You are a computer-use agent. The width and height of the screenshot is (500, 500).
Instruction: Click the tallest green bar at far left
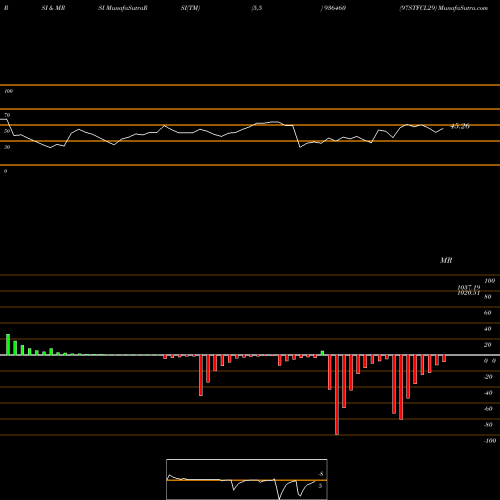coord(8,345)
